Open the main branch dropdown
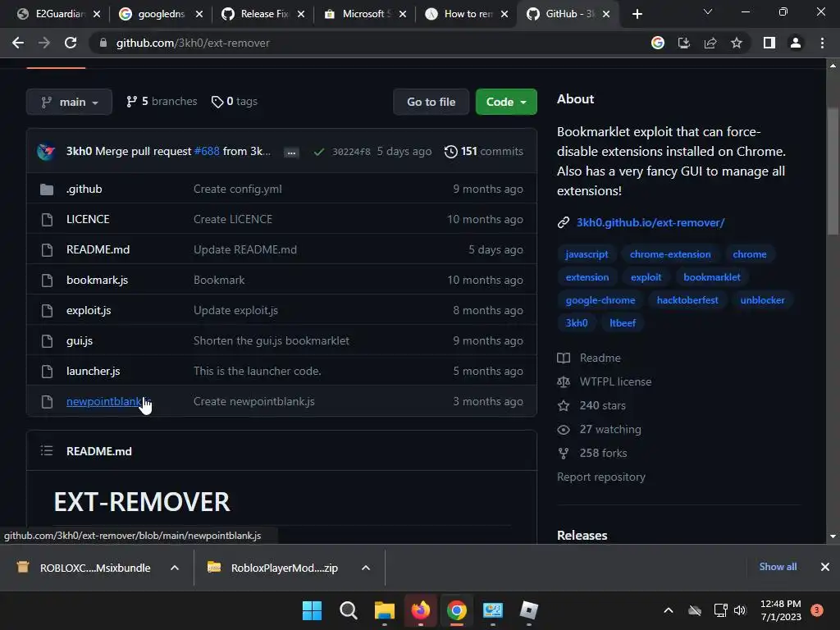 69,102
